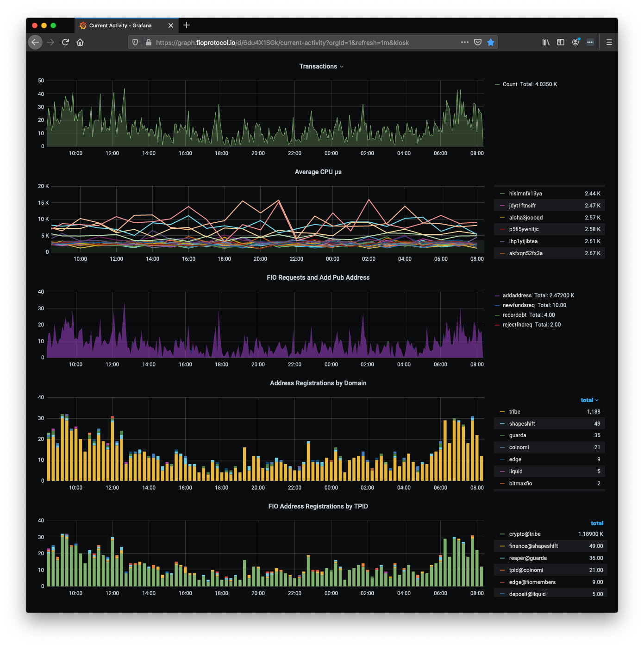Toggle the addaddress series in legend
The image size is (644, 647).
tap(517, 295)
